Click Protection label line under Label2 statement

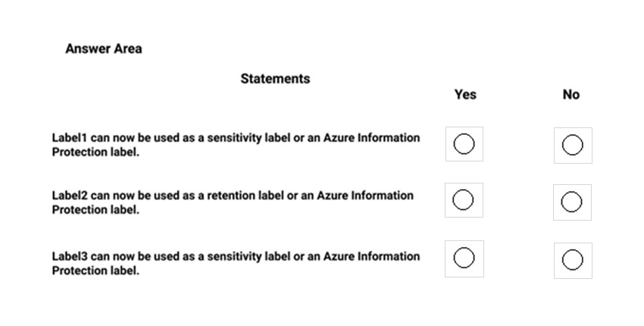(95, 210)
